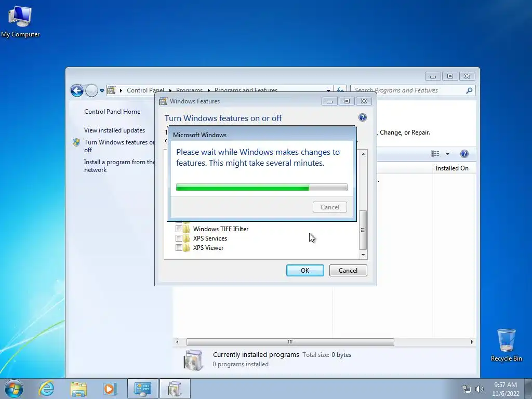The image size is (532, 399).
Task: Select the XPS Services folder icon
Action: (x=187, y=238)
